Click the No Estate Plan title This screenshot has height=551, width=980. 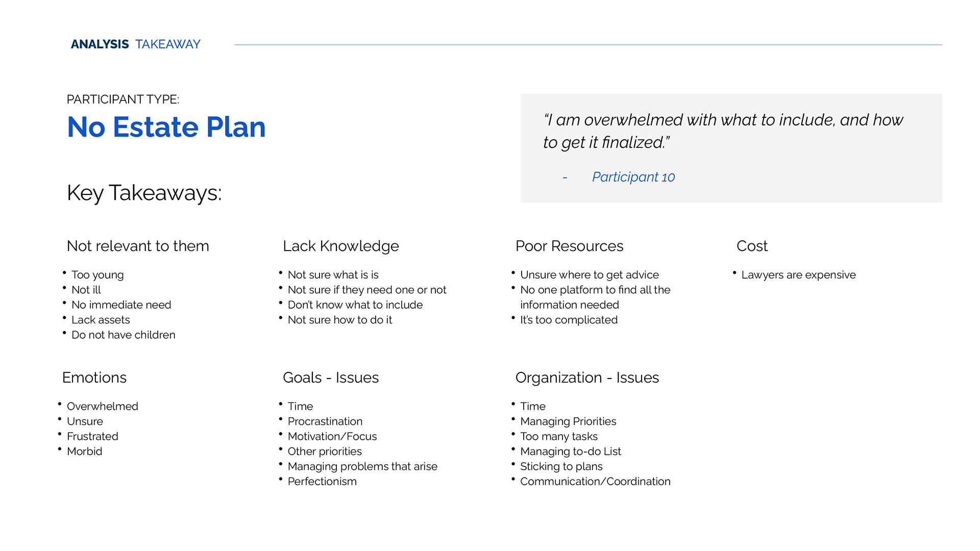pos(166,127)
